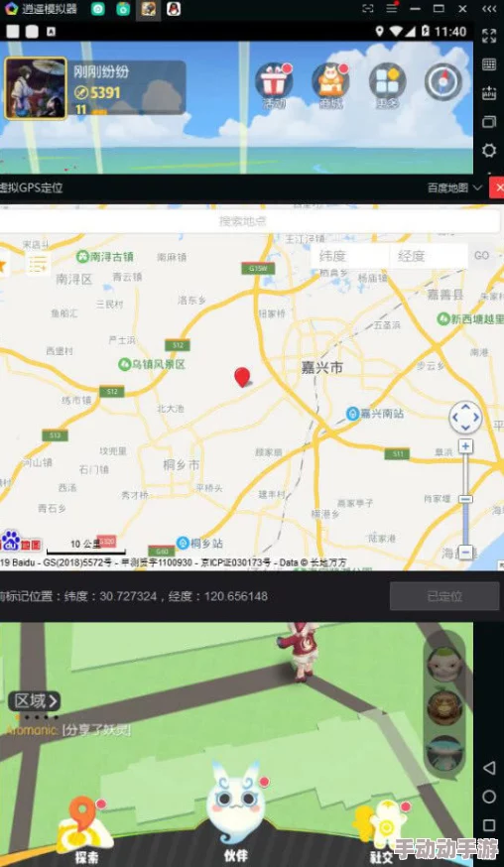The image size is (504, 867).
Task: Open the 社交 social icon
Action: pos(383,831)
